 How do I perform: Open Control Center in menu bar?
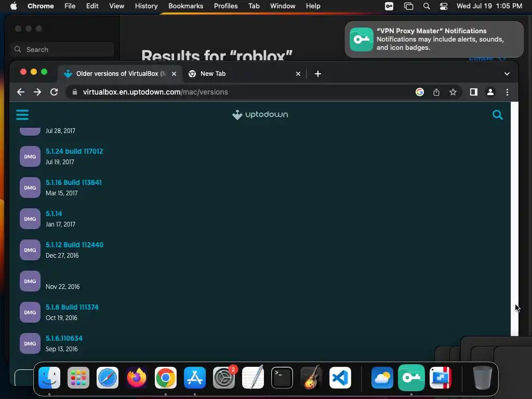[444, 6]
